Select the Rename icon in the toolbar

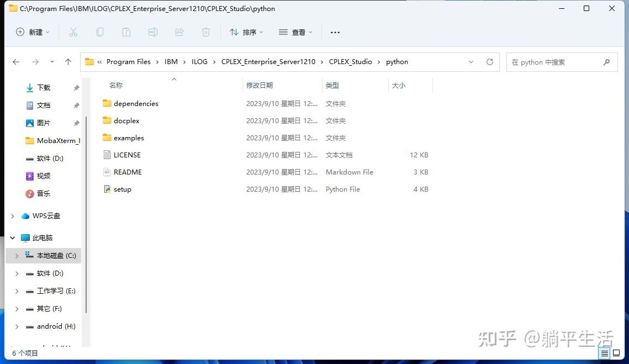coord(153,32)
